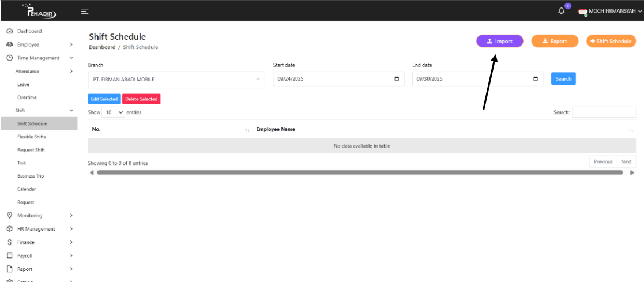Open the show entries count dropdown
The image size is (644, 282).
pyautogui.click(x=114, y=112)
